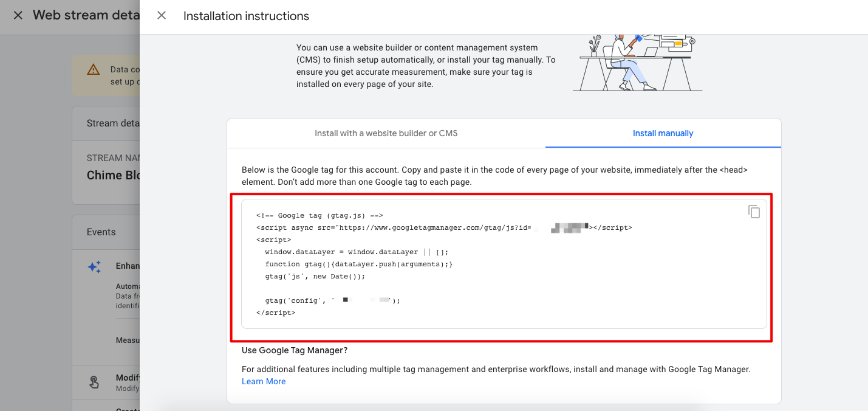This screenshot has height=411, width=868.
Task: Click the Chime stream name text
Action: tap(114, 175)
